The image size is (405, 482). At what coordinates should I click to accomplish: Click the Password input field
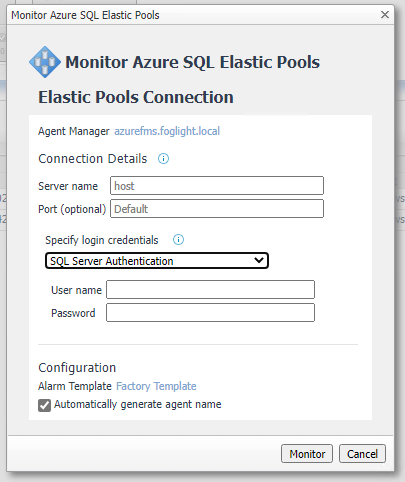click(x=210, y=313)
